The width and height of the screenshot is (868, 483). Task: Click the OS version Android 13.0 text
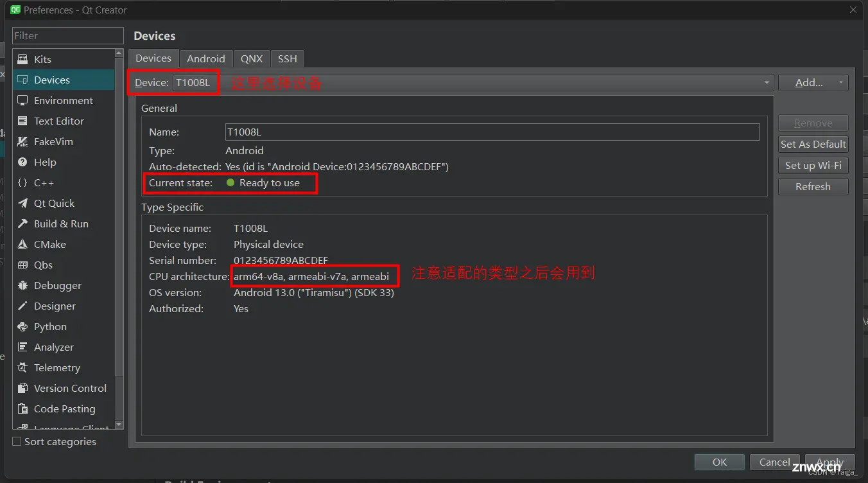click(x=314, y=293)
